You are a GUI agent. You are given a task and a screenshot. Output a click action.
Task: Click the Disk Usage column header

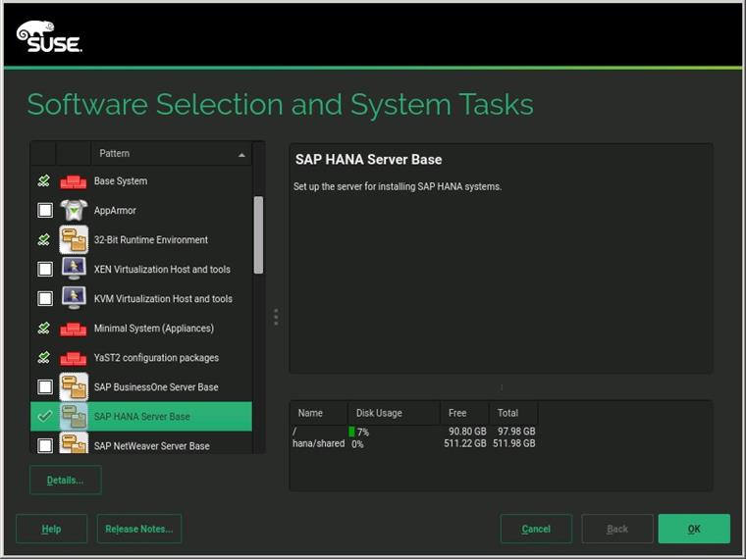(394, 413)
